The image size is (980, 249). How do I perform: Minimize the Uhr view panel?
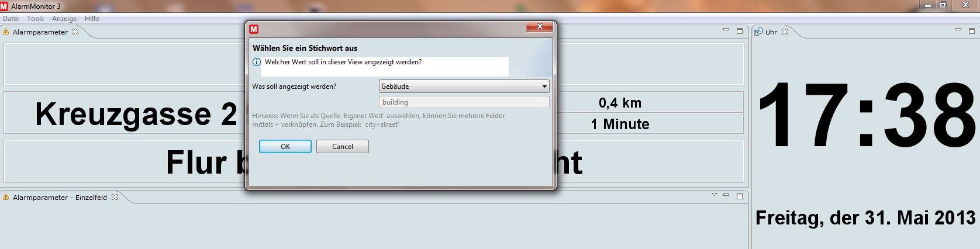(958, 30)
